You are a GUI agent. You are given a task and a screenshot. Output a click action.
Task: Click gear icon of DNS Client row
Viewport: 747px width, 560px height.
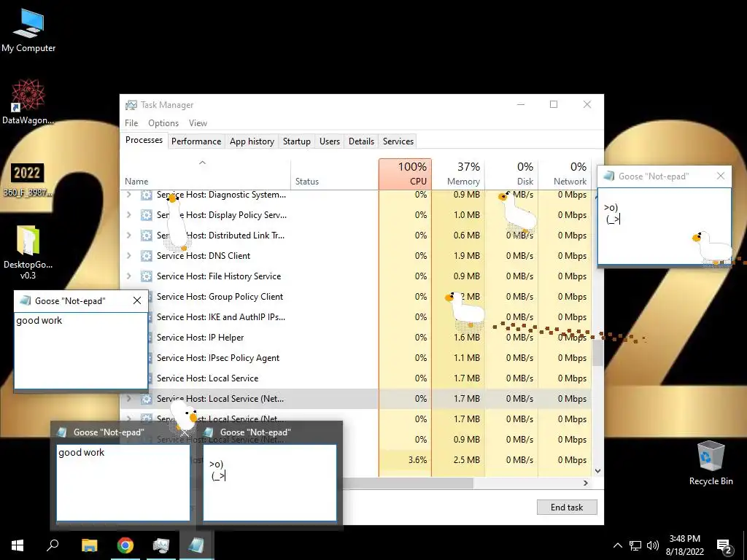(x=146, y=256)
